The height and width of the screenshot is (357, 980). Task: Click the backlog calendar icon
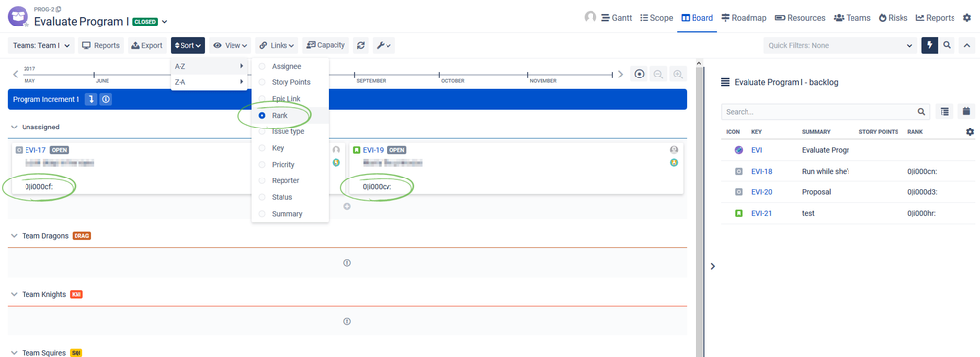coord(967,111)
